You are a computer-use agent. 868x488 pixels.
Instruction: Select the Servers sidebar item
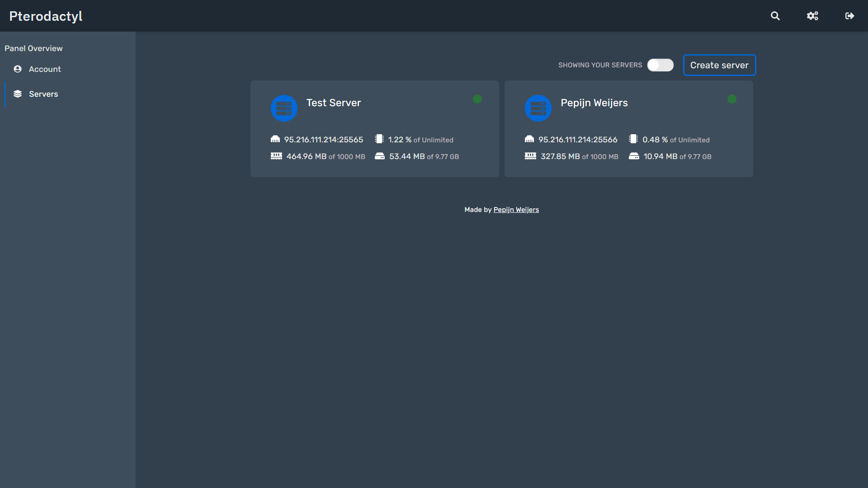[43, 94]
